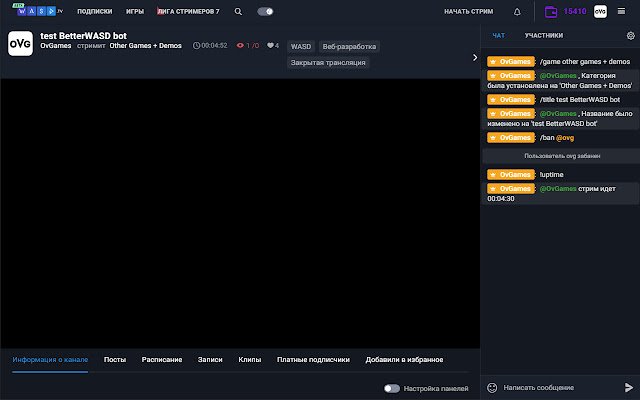Click OvGames badge on !uptime message
The image size is (640, 400).
tap(511, 175)
